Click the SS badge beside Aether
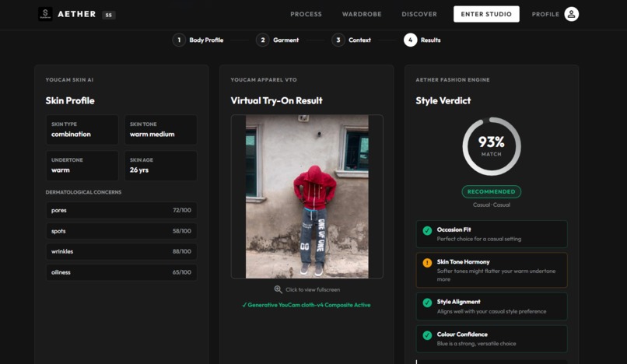 109,15
